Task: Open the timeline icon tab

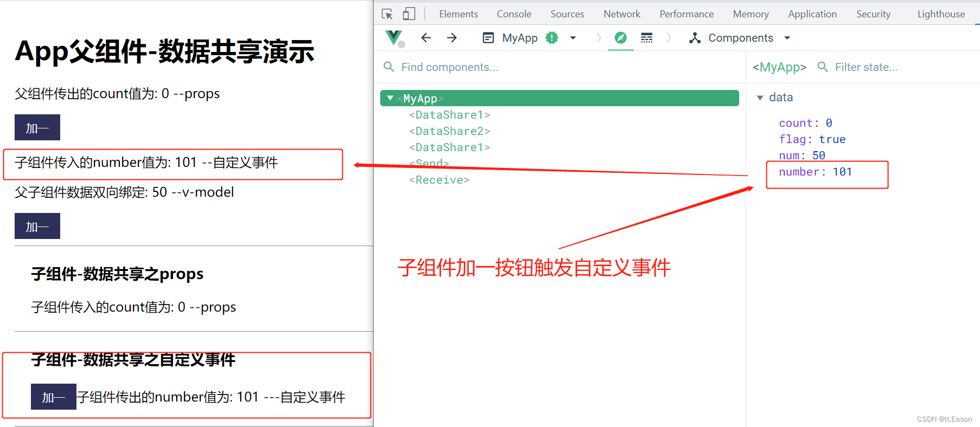Action: [x=646, y=38]
